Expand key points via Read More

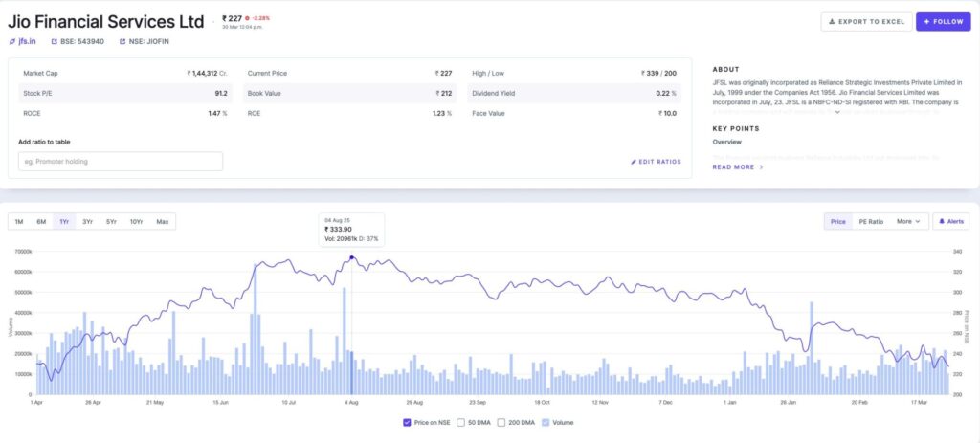coord(737,166)
